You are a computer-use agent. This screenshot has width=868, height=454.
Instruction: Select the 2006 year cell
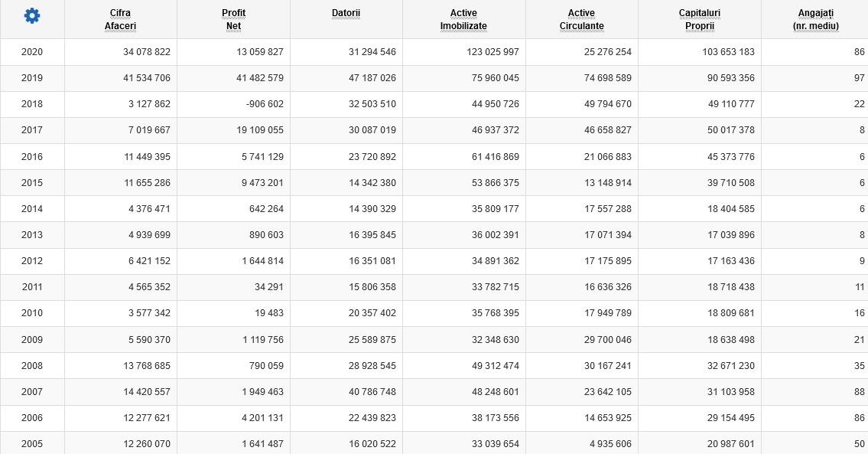(32, 417)
